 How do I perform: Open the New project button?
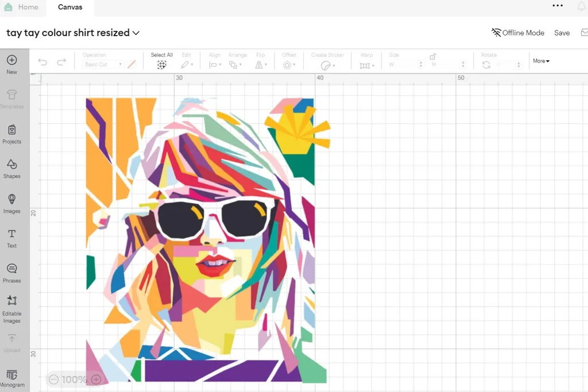point(11,64)
